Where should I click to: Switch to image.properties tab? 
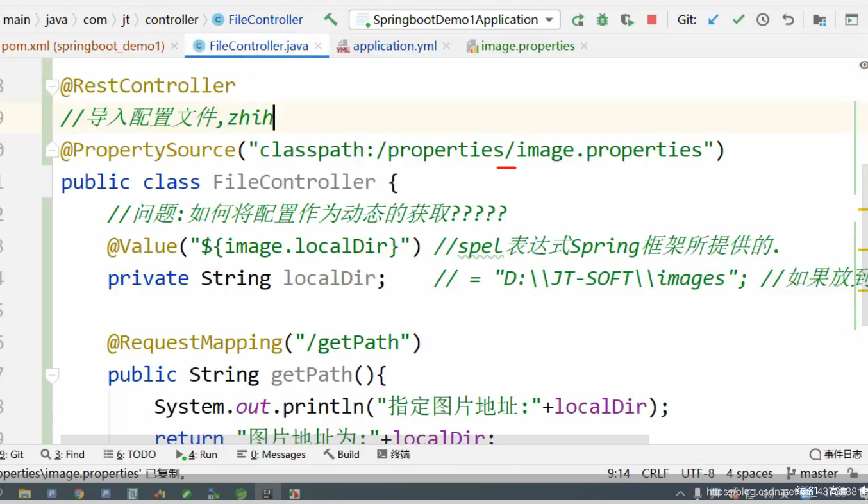click(527, 46)
